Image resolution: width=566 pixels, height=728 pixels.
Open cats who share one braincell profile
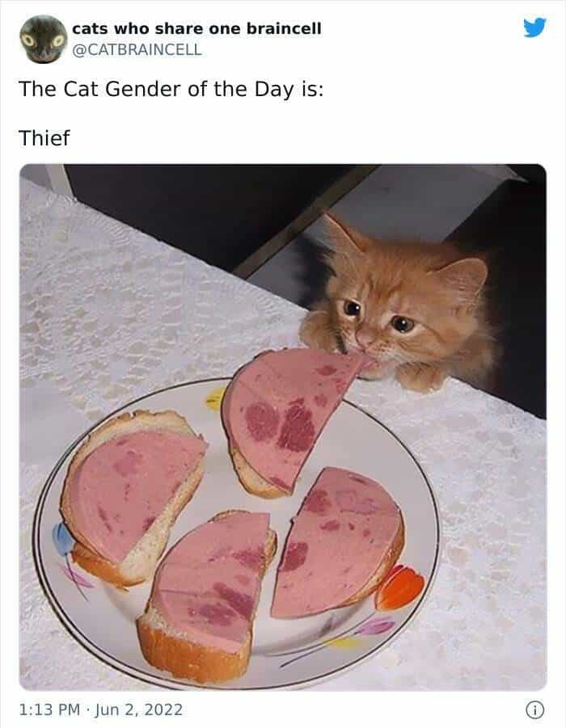coord(196,28)
